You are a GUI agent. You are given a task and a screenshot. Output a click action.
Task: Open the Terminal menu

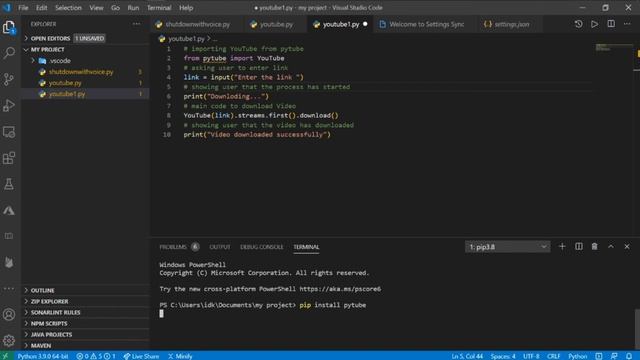(159, 8)
